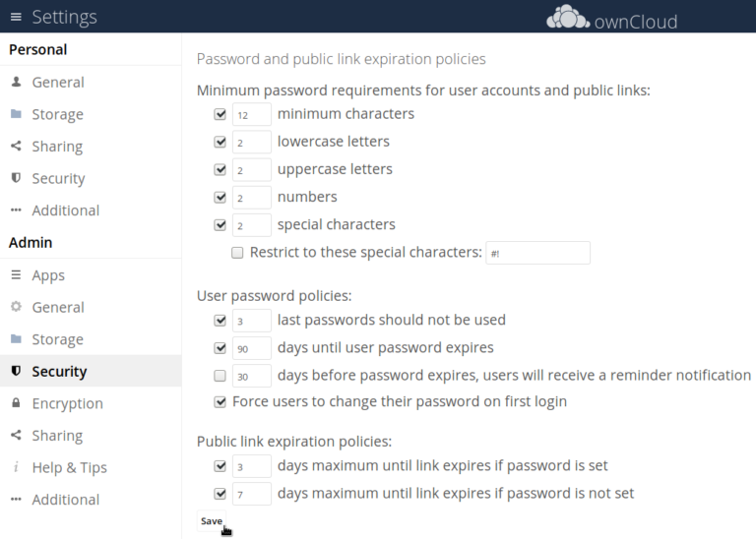Click the numbers count field
This screenshot has width=756, height=539.
[252, 198]
